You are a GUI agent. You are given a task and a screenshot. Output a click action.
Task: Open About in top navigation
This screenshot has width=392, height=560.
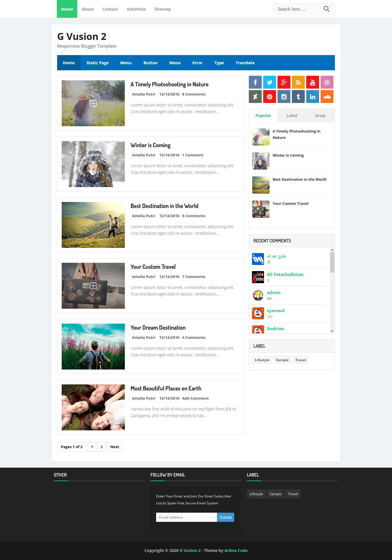coord(88,9)
